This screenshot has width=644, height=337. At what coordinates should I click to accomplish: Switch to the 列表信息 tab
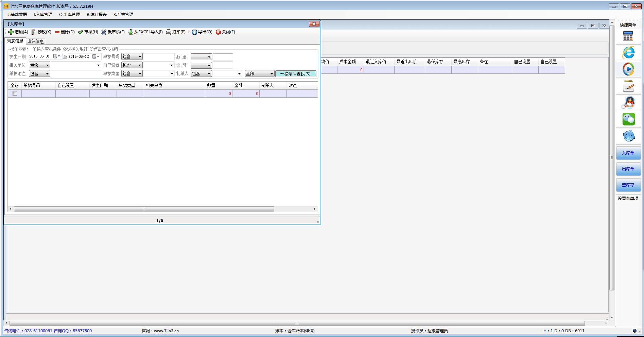pos(15,41)
